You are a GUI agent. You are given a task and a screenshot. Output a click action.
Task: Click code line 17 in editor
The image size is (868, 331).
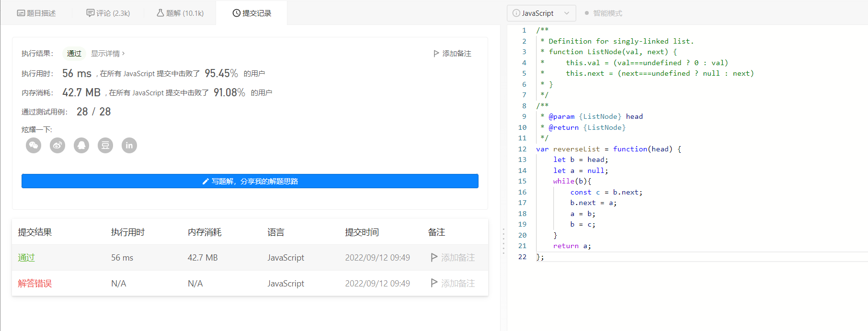point(593,203)
